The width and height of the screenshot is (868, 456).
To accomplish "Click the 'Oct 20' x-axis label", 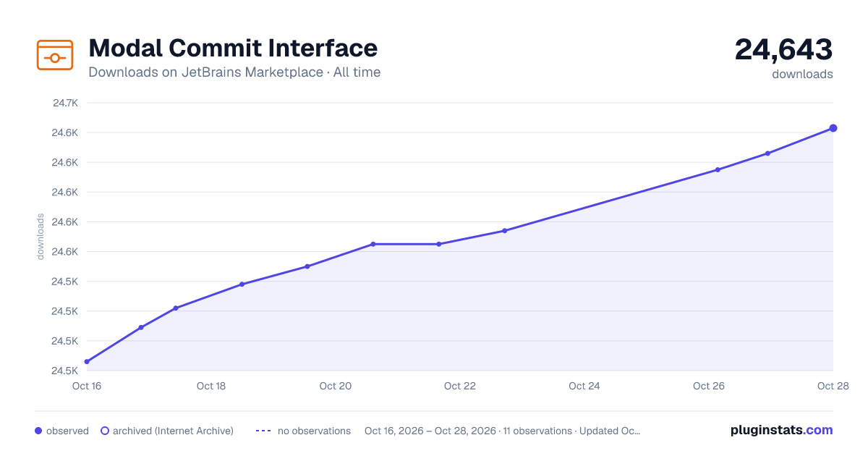I will click(336, 386).
